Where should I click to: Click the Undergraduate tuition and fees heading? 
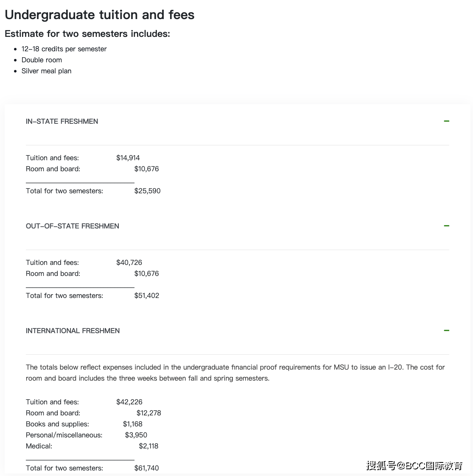pyautogui.click(x=99, y=14)
